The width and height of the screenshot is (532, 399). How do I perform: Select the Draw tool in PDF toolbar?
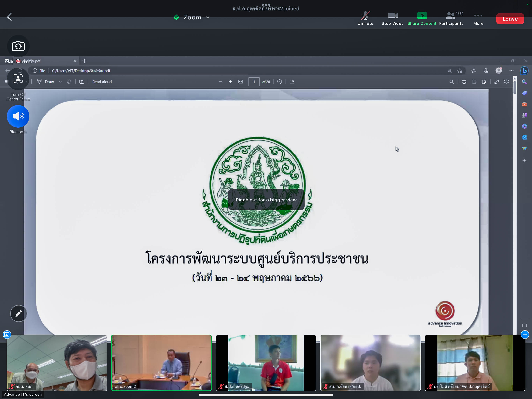click(45, 82)
